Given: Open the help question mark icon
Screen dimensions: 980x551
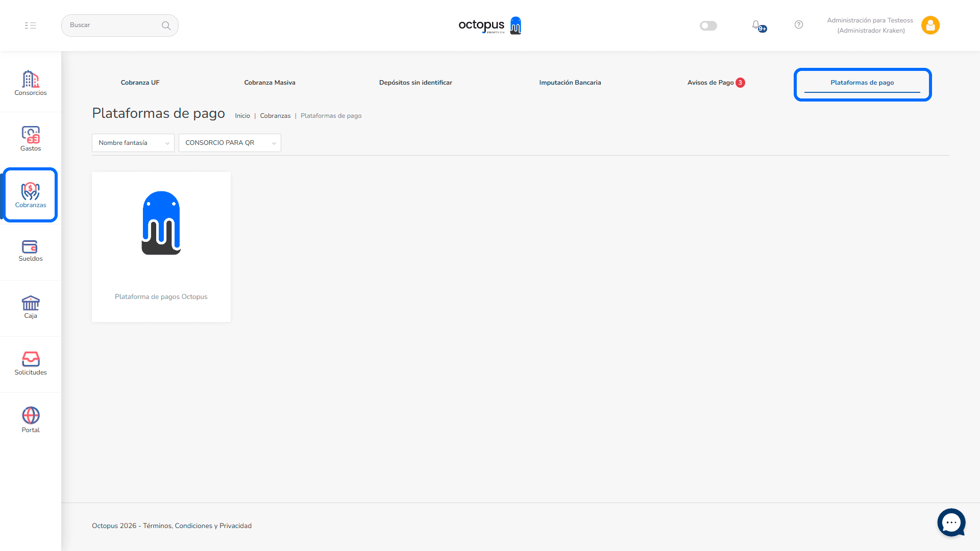Looking at the screenshot, I should [799, 25].
